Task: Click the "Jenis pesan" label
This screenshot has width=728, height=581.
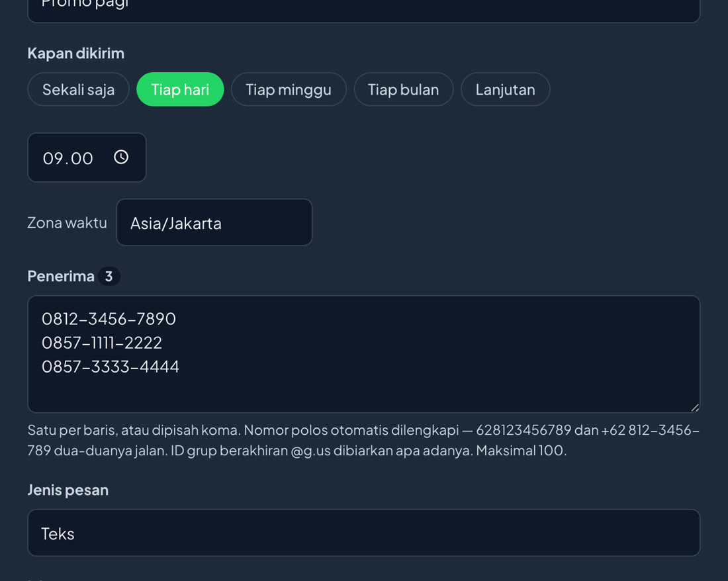Action: tap(68, 490)
